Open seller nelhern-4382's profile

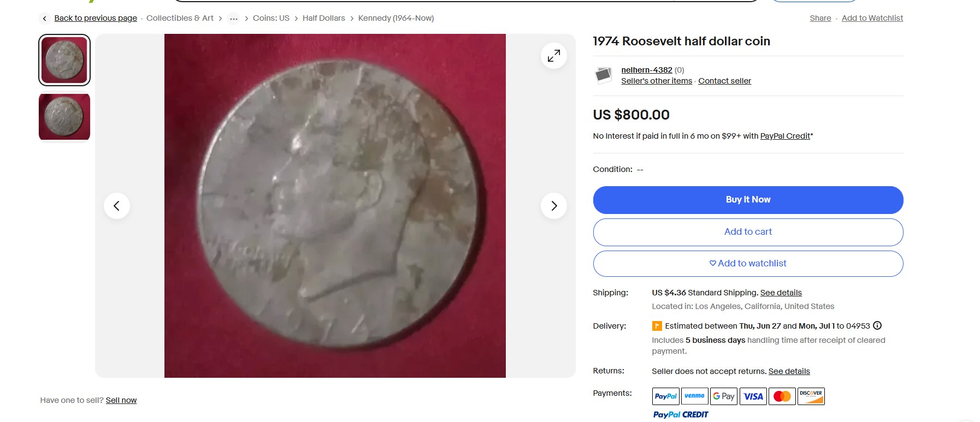click(x=646, y=70)
